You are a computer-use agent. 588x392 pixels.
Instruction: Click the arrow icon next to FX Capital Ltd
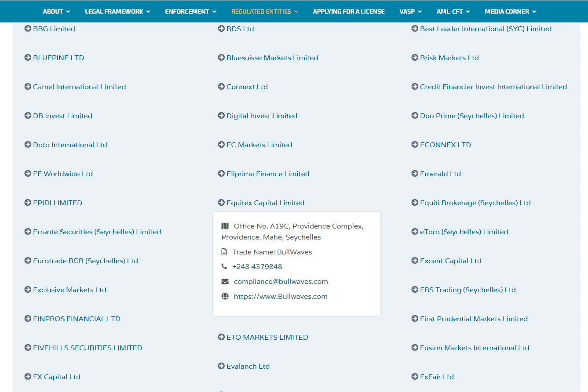[28, 377]
